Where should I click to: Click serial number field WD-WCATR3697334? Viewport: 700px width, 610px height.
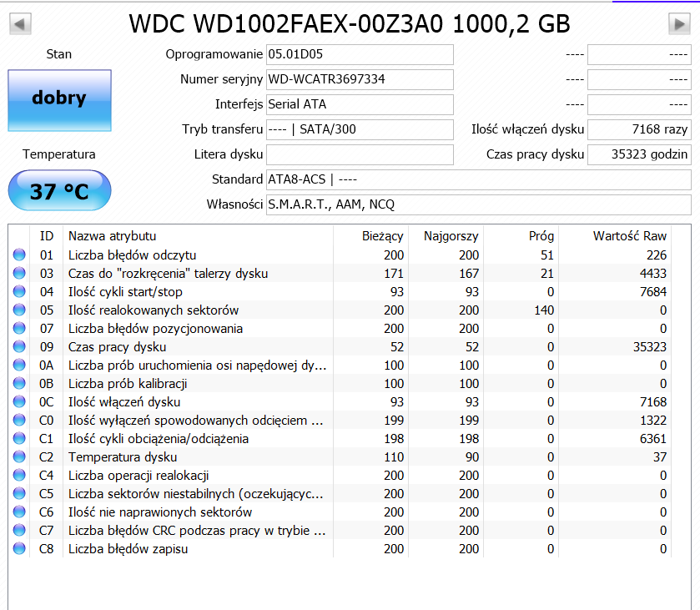click(x=360, y=79)
